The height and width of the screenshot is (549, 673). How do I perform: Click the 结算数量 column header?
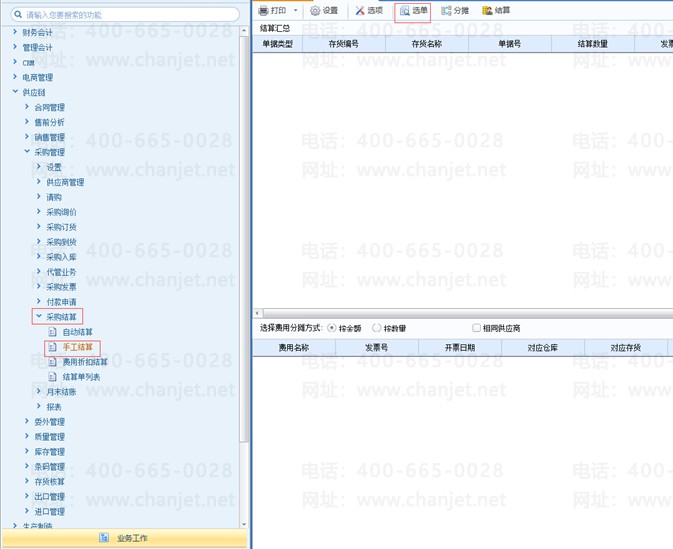(593, 44)
